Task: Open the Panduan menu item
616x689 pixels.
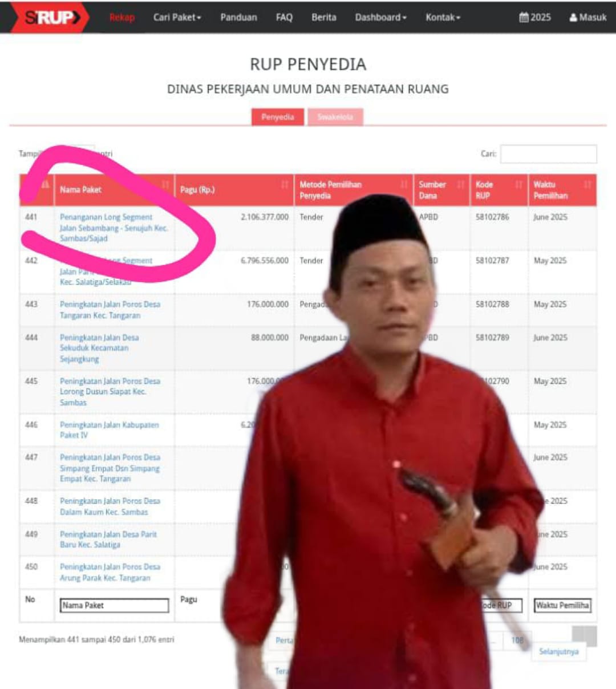Action: coord(238,17)
